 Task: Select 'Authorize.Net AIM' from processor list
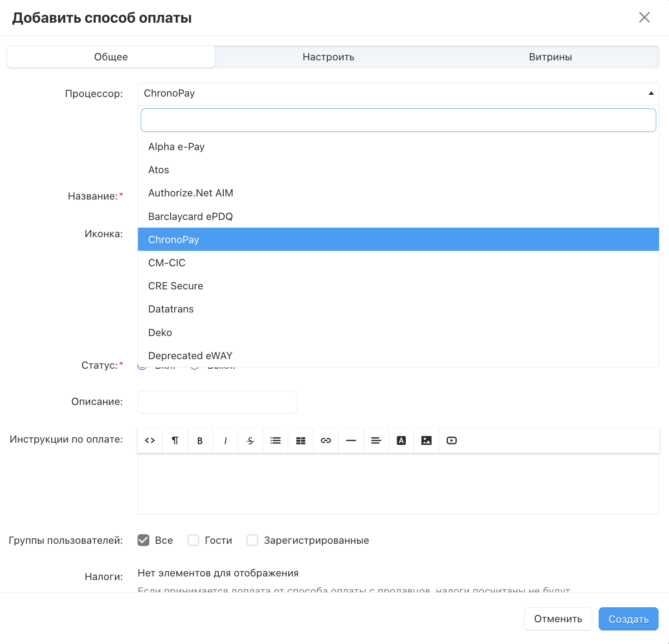tap(191, 193)
